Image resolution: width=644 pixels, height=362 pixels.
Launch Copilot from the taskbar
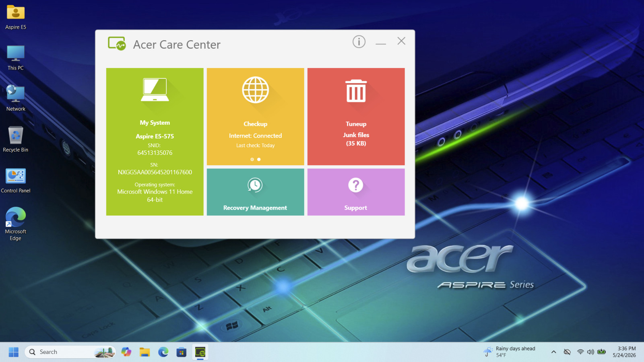click(126, 352)
